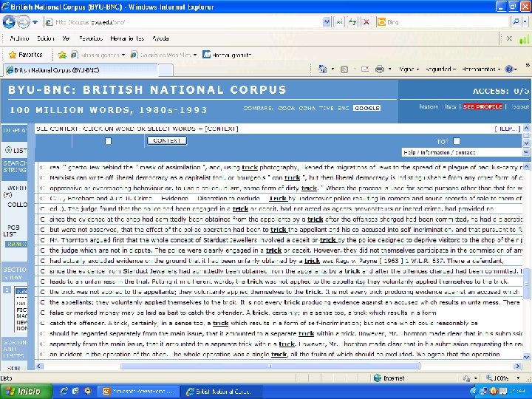The width and height of the screenshot is (532, 399).
Task: Click the add to favorites bar star icon
Action: click(x=62, y=55)
